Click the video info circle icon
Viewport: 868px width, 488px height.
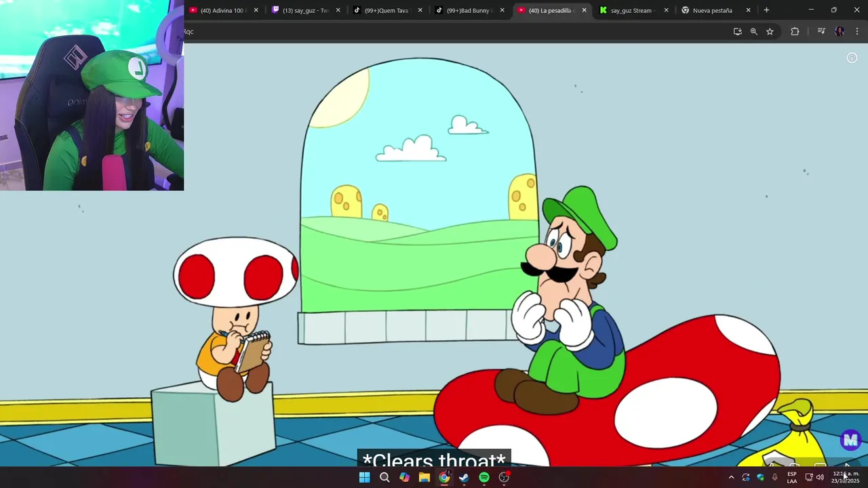(852, 58)
